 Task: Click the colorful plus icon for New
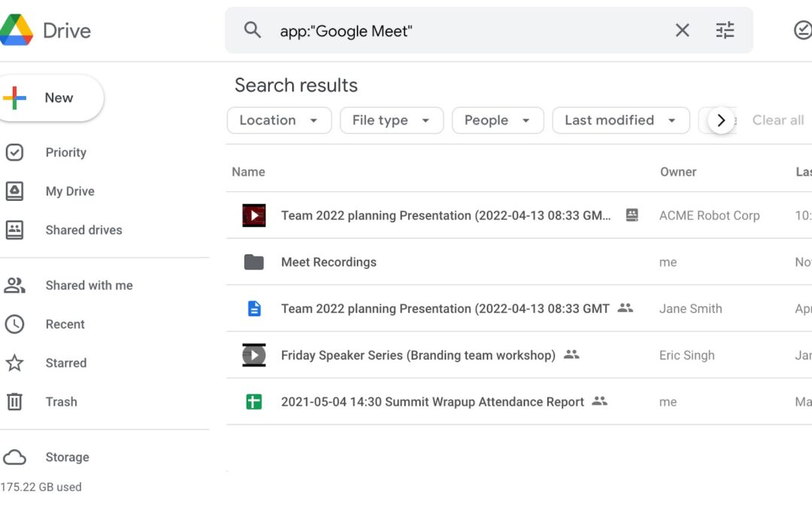click(x=14, y=97)
